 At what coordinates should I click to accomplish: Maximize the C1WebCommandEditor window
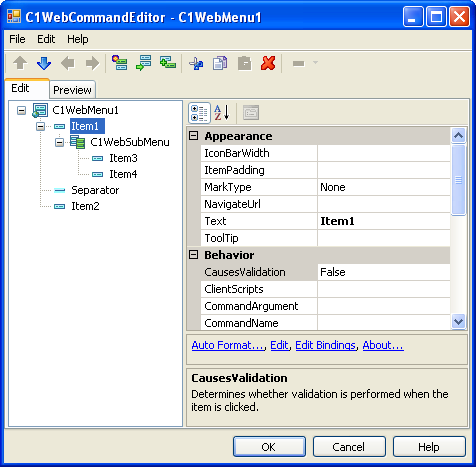point(436,16)
